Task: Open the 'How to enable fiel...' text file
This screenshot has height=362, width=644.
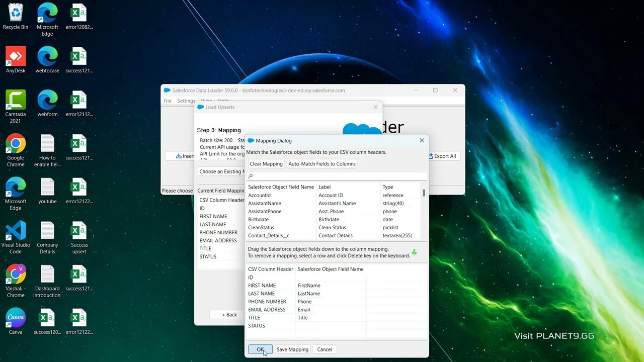Action: point(47,151)
